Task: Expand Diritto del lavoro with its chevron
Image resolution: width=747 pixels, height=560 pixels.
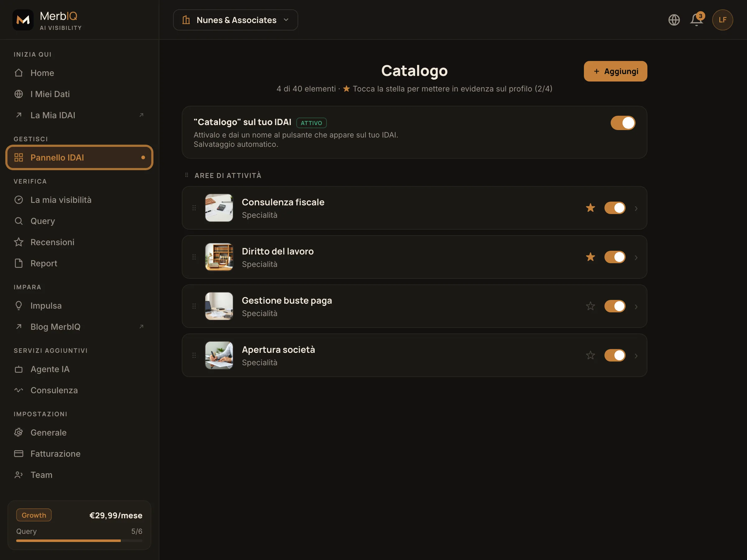Action: tap(636, 258)
